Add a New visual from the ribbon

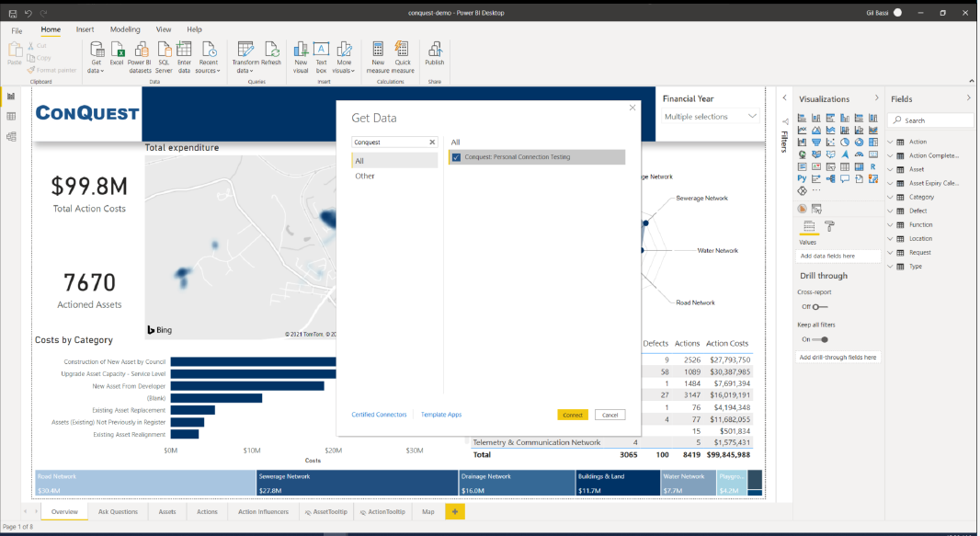[301, 58]
